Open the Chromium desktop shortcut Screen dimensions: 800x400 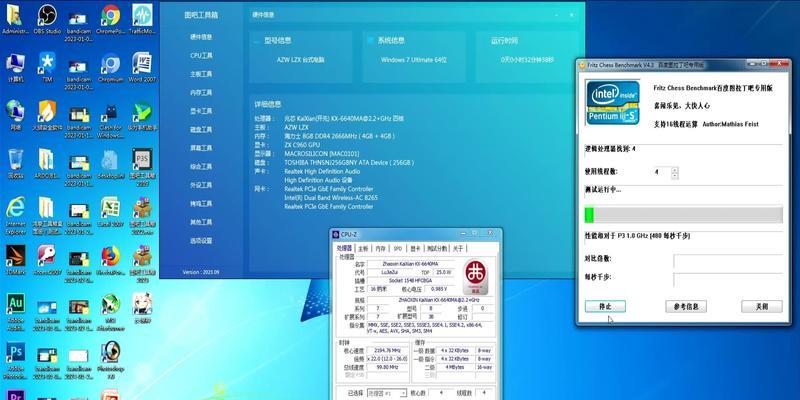110,66
